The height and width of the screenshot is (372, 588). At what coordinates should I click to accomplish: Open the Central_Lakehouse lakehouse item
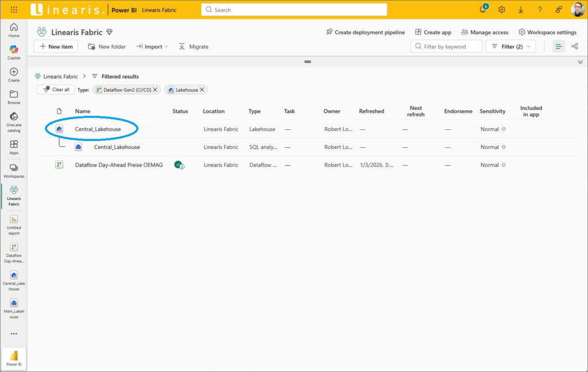point(98,129)
